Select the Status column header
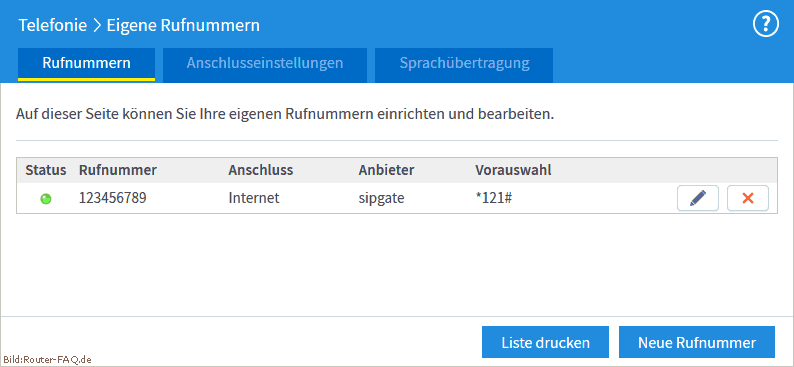794x367 pixels. (x=46, y=171)
